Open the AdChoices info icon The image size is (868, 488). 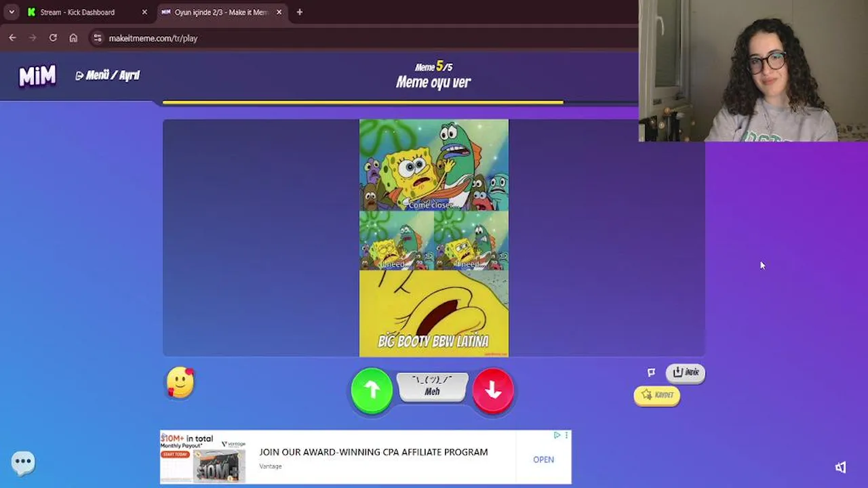coord(557,435)
